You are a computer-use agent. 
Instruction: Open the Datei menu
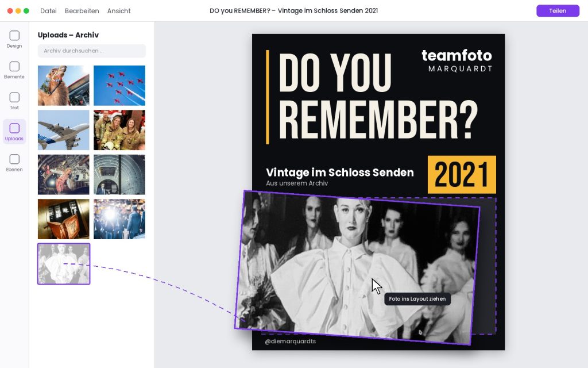pyautogui.click(x=48, y=11)
